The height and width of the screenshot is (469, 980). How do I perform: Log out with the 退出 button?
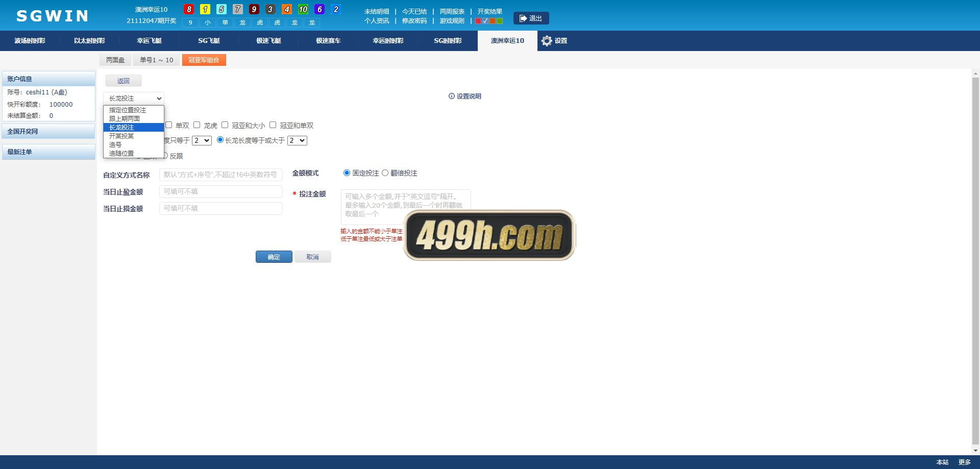coord(531,18)
